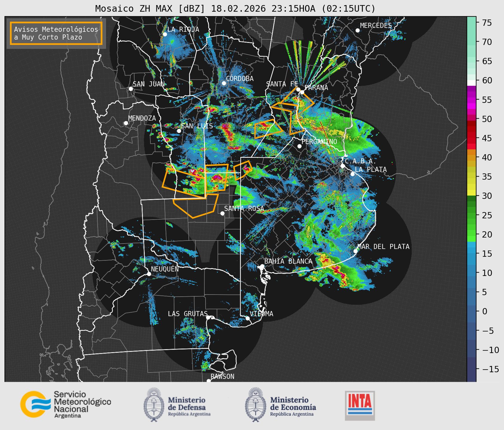
Task: Select the SAN JUAN label on the map
Action: 149,84
